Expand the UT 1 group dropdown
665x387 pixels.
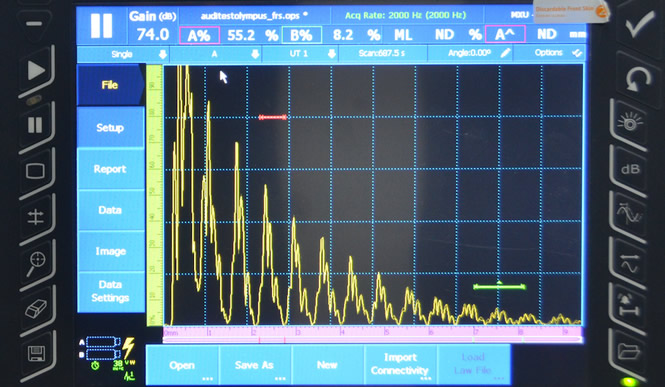coord(300,54)
